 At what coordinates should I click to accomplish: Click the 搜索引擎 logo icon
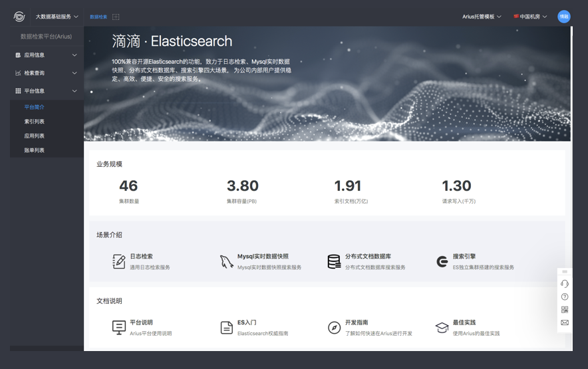pyautogui.click(x=442, y=261)
